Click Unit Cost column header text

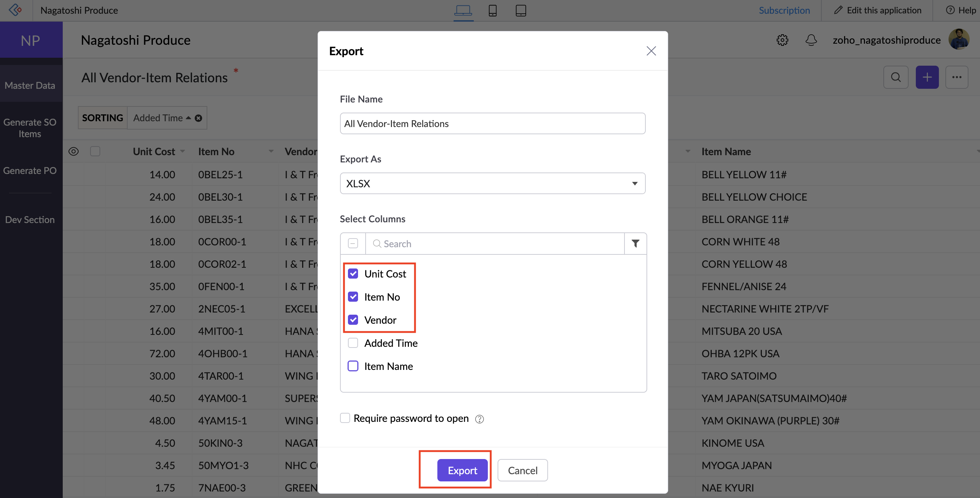pos(154,152)
